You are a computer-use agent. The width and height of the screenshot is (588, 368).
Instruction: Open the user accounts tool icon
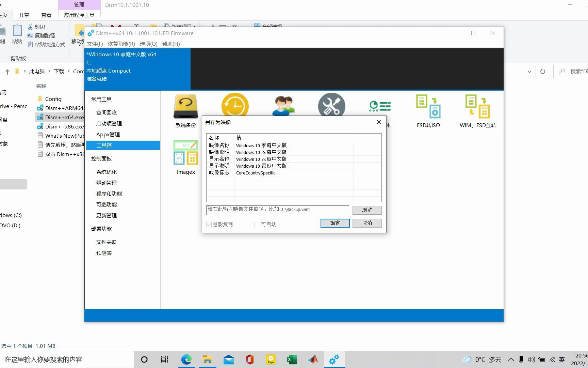(284, 106)
